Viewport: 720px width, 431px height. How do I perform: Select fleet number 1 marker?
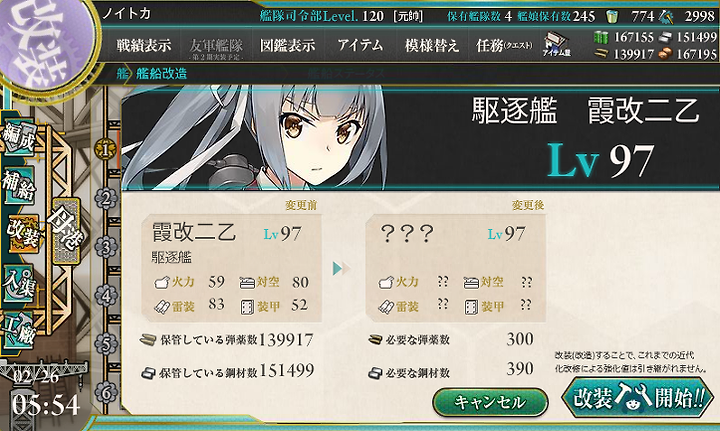(x=105, y=150)
